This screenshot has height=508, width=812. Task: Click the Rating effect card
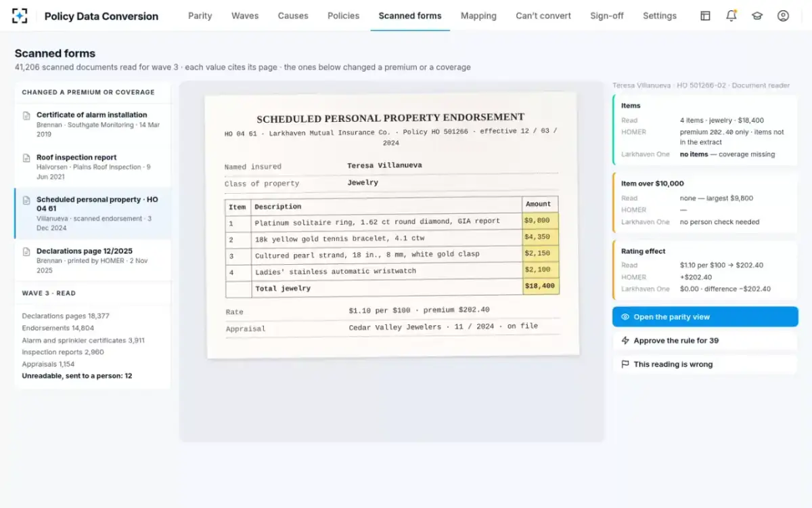pyautogui.click(x=705, y=270)
